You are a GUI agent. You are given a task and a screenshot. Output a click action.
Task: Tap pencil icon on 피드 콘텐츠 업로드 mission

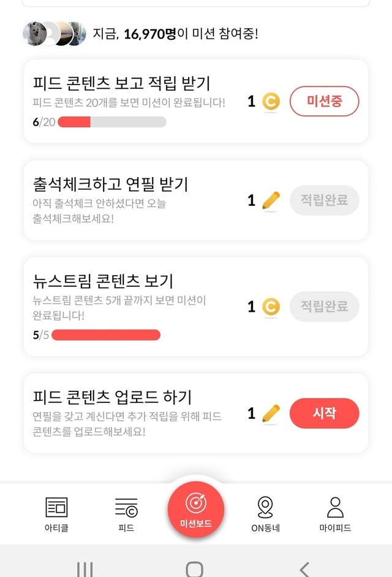click(271, 413)
